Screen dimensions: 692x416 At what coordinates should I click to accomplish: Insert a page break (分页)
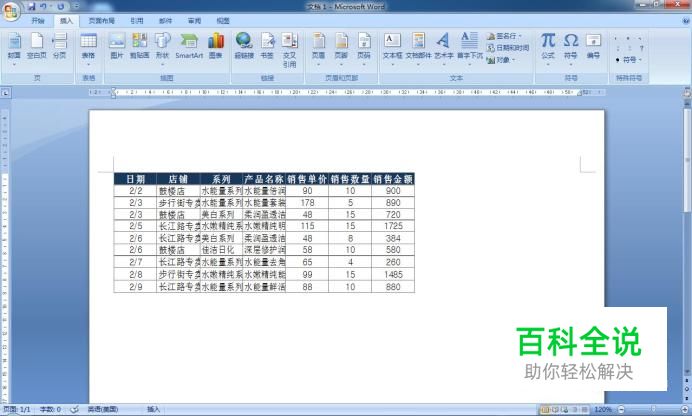(59, 48)
